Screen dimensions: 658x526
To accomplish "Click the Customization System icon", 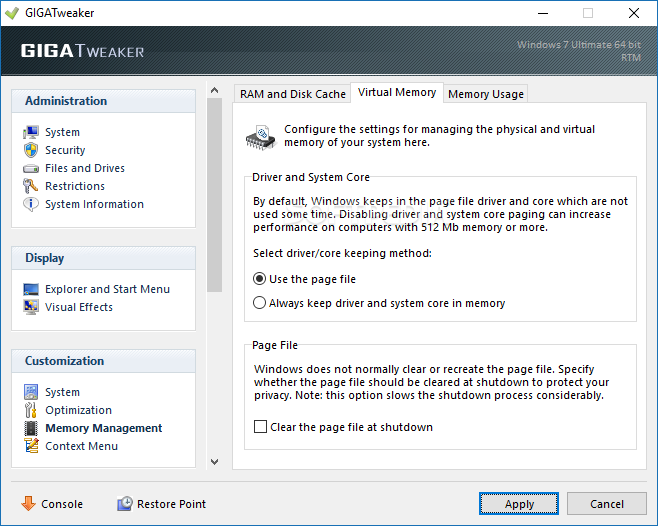I will tap(31, 392).
